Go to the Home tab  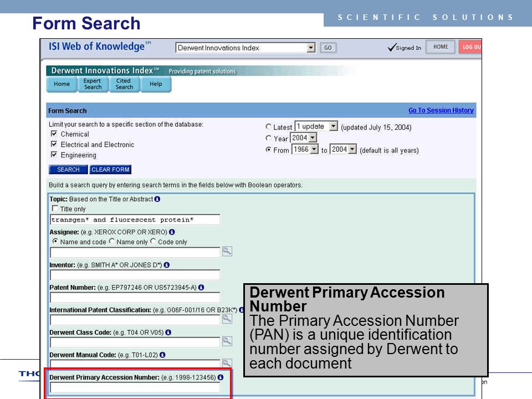(x=62, y=84)
